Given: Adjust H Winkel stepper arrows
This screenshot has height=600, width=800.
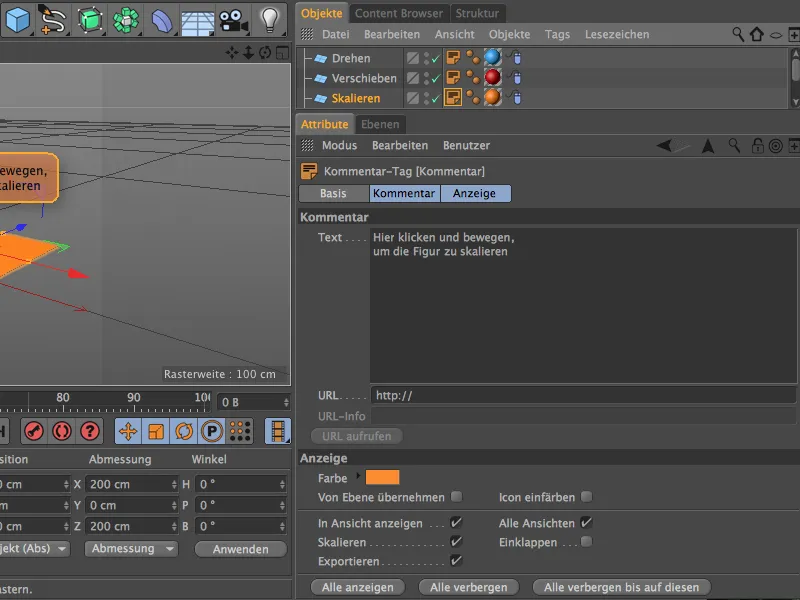Looking at the screenshot, I should click(x=282, y=484).
